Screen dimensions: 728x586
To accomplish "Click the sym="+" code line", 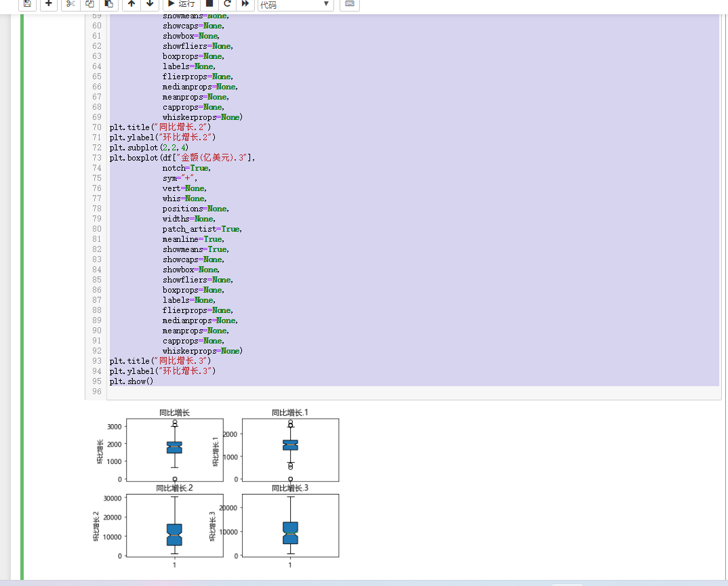I will pos(180,178).
